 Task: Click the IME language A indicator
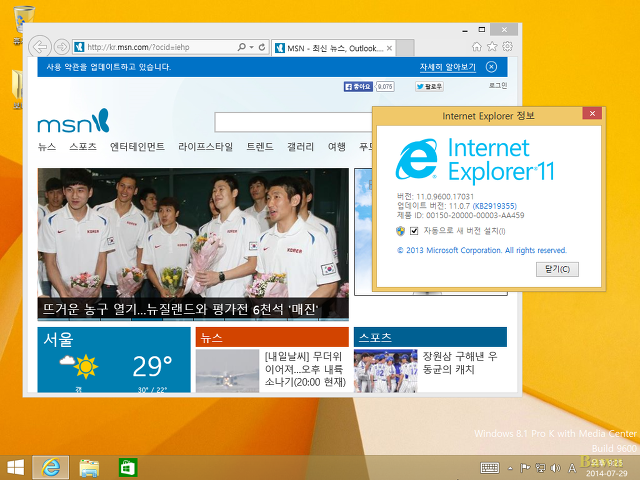(x=572, y=468)
